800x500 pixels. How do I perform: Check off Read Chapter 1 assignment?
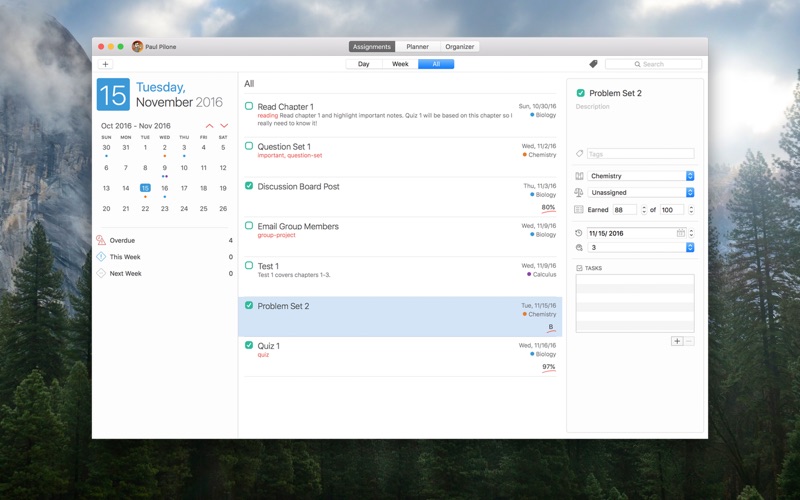click(x=249, y=106)
